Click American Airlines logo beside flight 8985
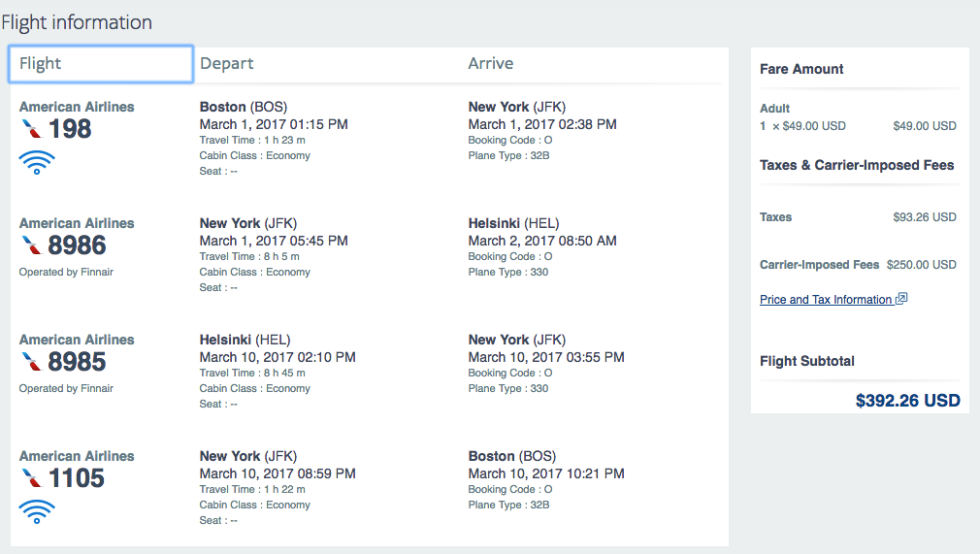 point(31,362)
